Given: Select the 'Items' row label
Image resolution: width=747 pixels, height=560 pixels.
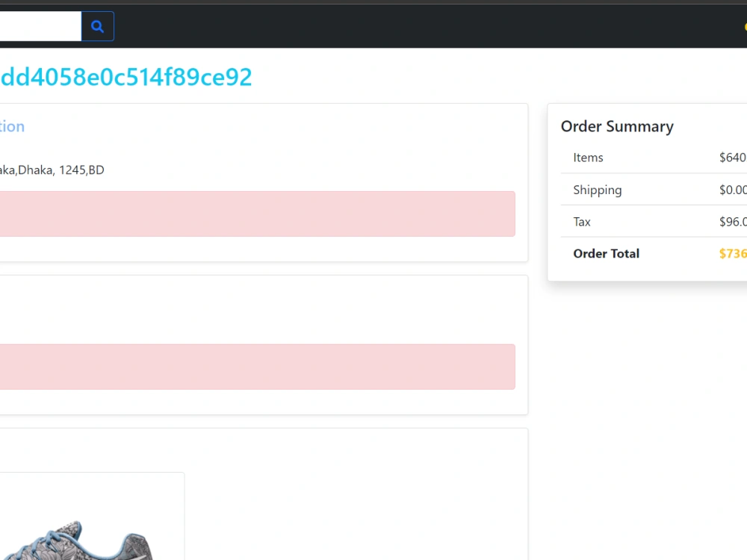Looking at the screenshot, I should (588, 158).
